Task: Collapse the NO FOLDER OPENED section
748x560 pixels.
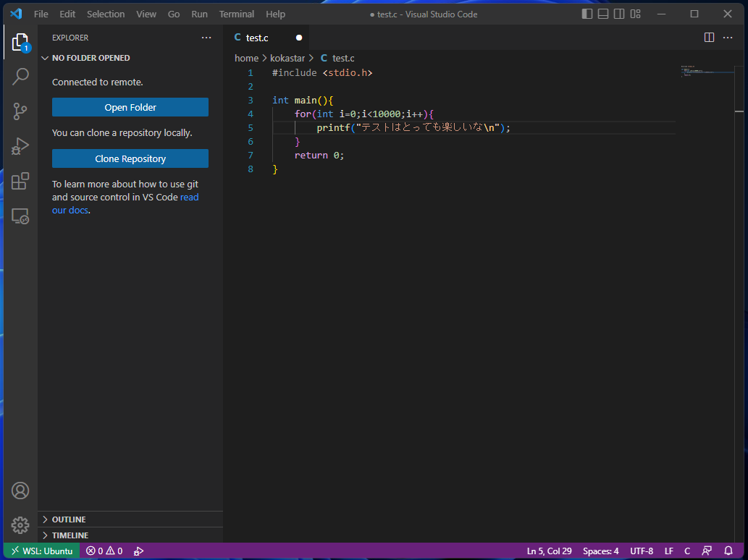Action: (x=91, y=58)
